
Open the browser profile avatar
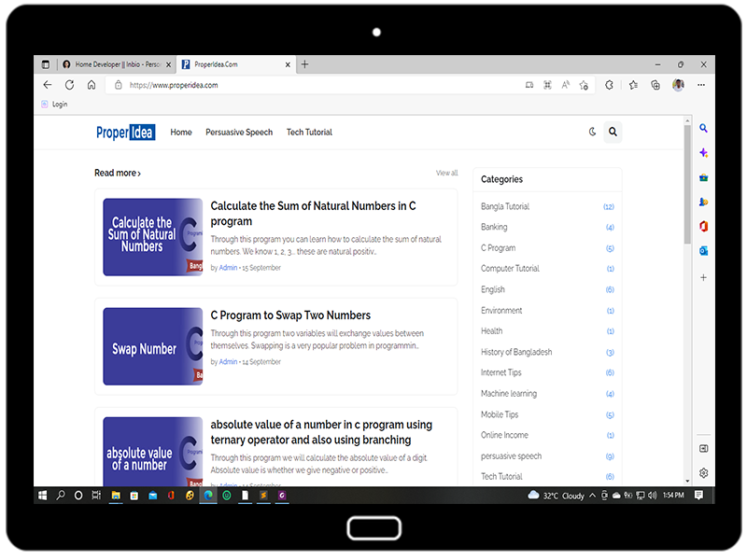pyautogui.click(x=678, y=85)
